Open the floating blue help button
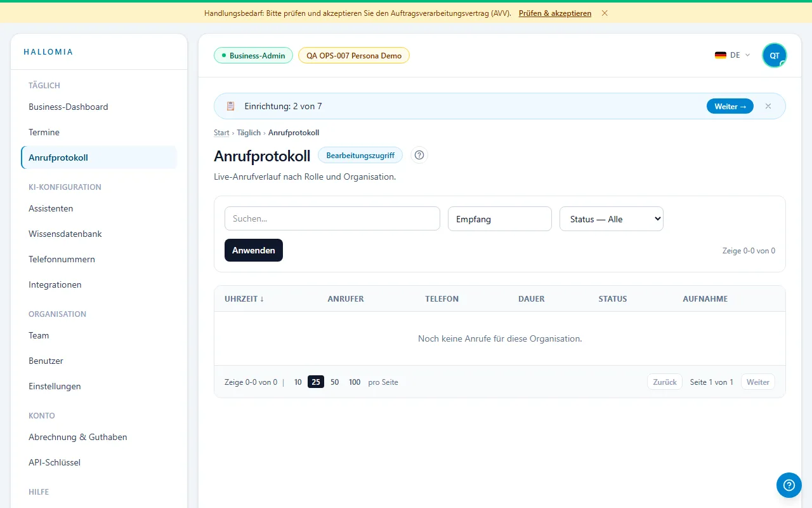 [x=789, y=485]
